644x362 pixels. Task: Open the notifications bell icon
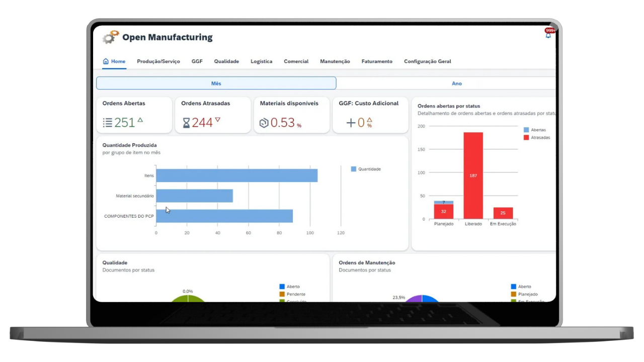548,35
